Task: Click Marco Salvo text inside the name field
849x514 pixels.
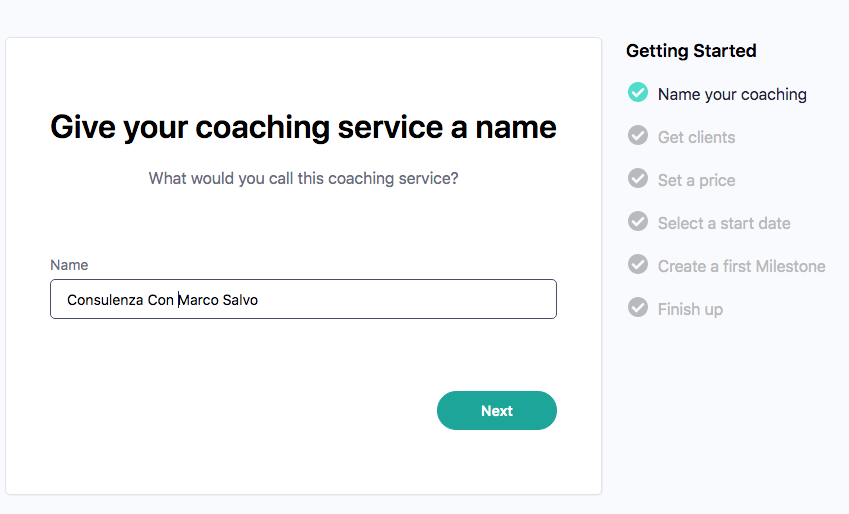Action: point(218,299)
